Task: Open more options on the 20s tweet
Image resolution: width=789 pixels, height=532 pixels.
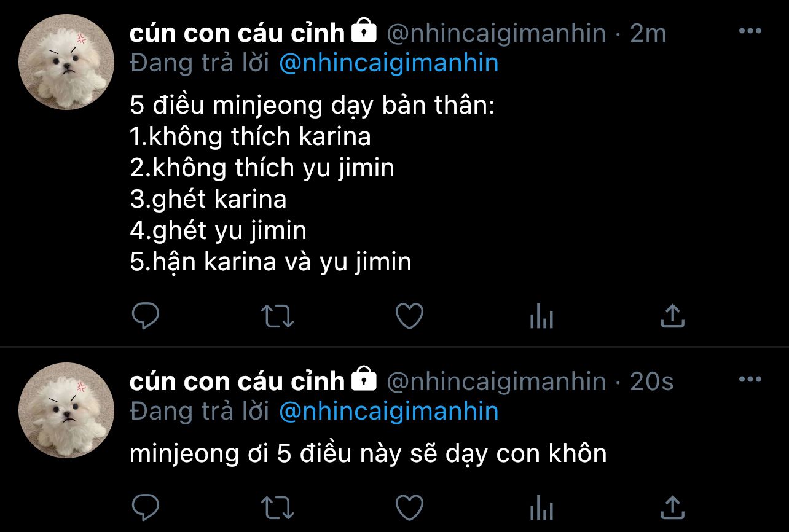Action: 750,380
